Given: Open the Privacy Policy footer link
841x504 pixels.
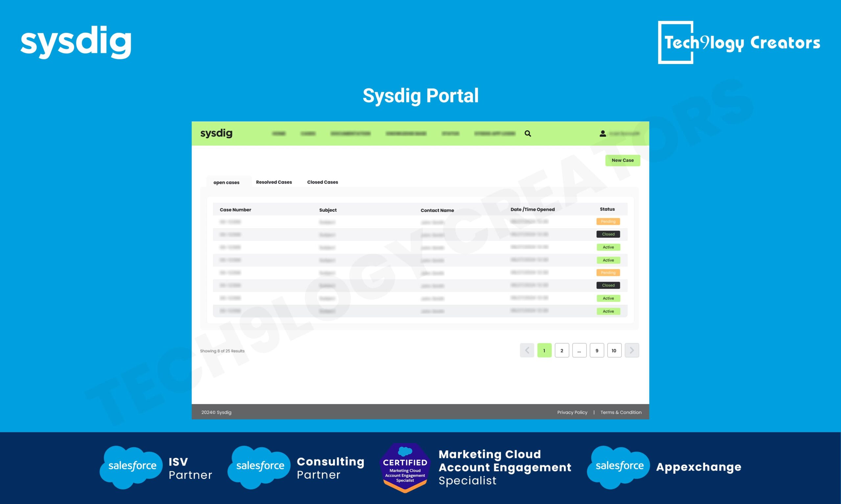Looking at the screenshot, I should 572,412.
